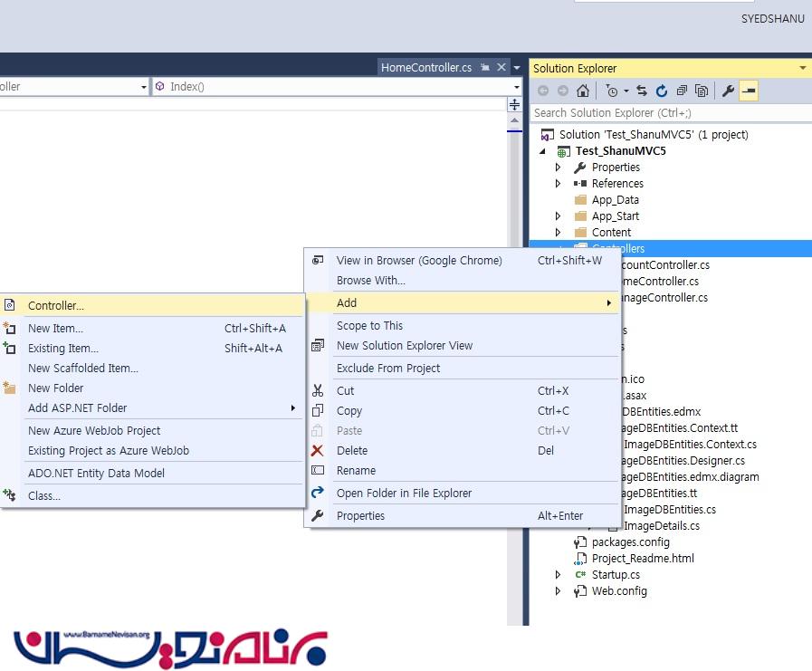
Task: Expand the Properties tree node
Action: pos(558,168)
